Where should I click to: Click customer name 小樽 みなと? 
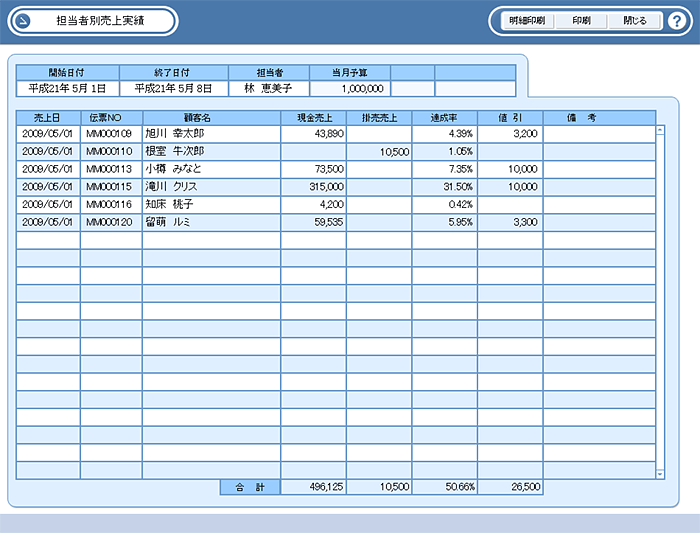211,169
